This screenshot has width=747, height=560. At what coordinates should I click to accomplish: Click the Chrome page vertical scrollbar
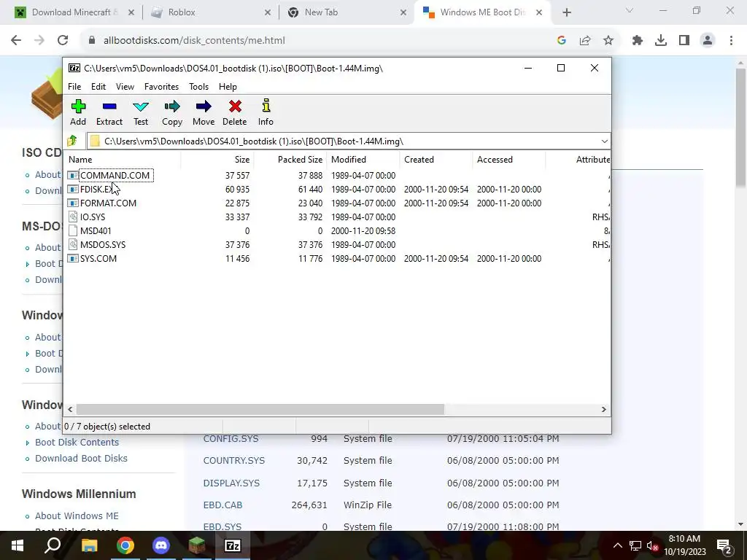pos(740,126)
